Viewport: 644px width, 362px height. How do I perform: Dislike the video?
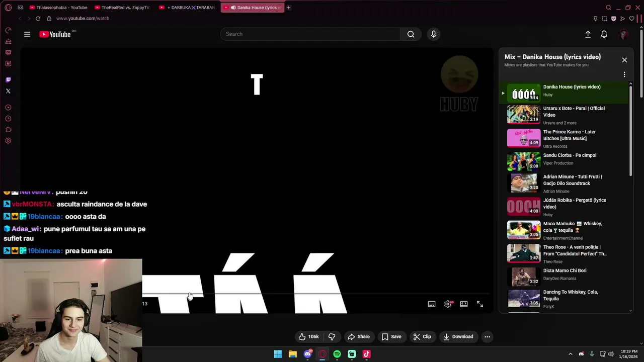click(x=332, y=337)
